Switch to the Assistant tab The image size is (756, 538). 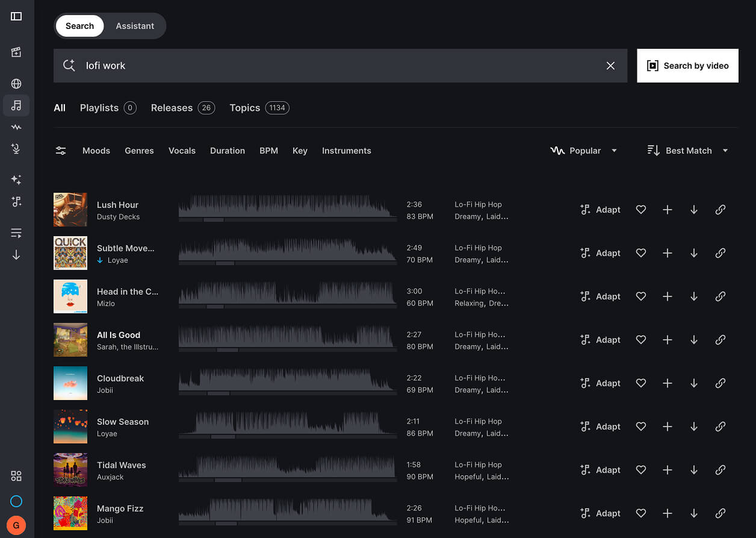click(x=135, y=26)
